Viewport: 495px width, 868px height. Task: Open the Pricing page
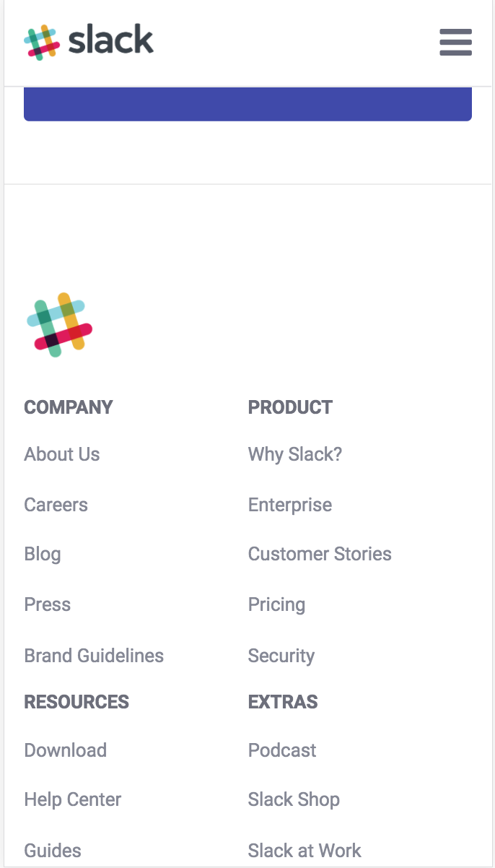276,604
